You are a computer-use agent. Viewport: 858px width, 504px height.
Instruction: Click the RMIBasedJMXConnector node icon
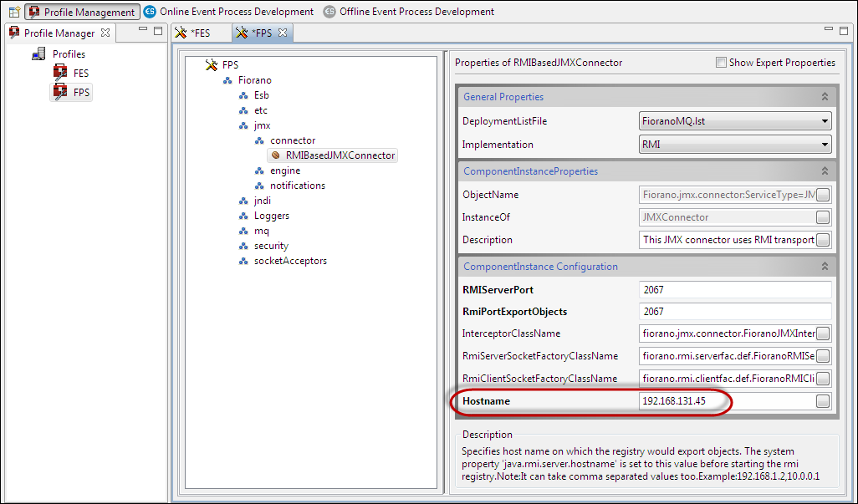click(x=275, y=155)
